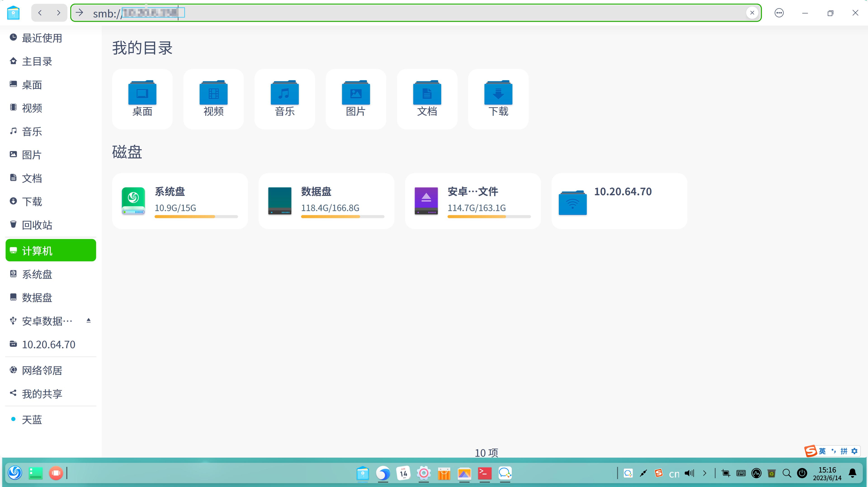The image size is (868, 487).
Task: Open the red terminal dock icon
Action: (x=485, y=473)
